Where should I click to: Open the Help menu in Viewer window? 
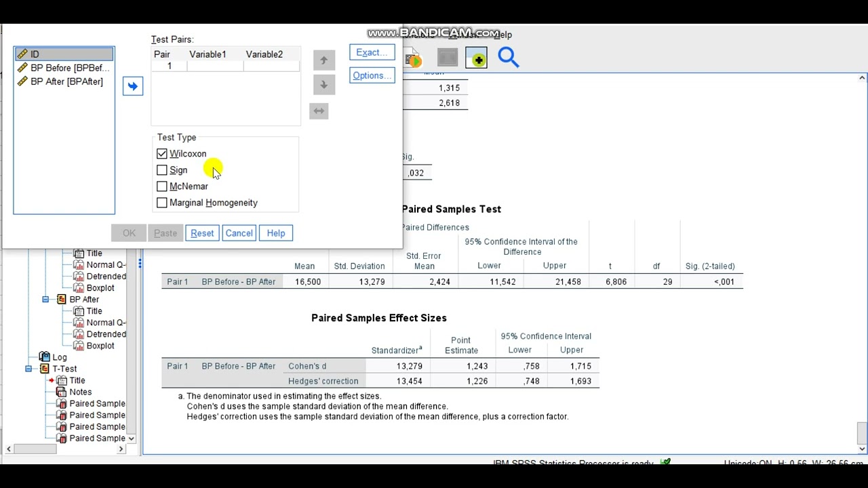(503, 35)
